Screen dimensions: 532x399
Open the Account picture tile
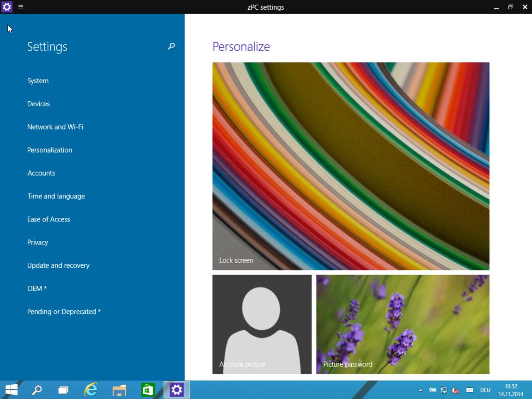(x=262, y=325)
